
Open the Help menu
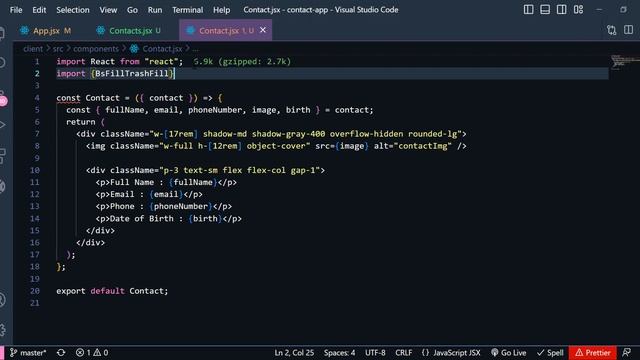(x=221, y=10)
